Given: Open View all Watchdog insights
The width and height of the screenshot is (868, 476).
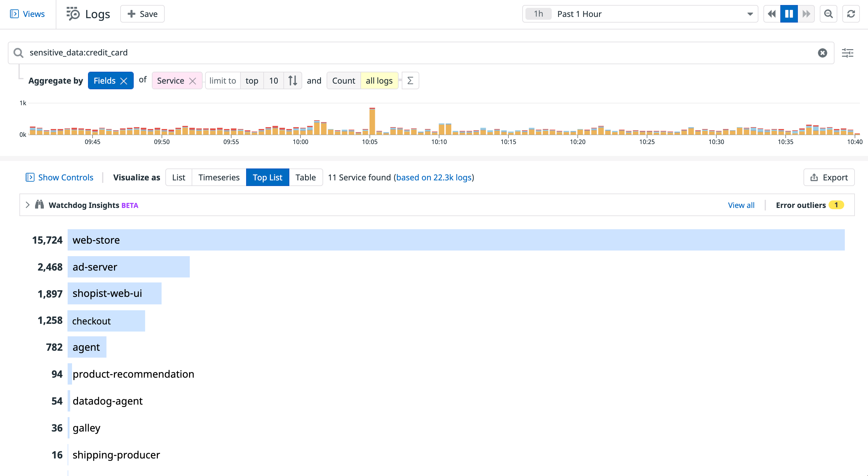Looking at the screenshot, I should pyautogui.click(x=741, y=205).
